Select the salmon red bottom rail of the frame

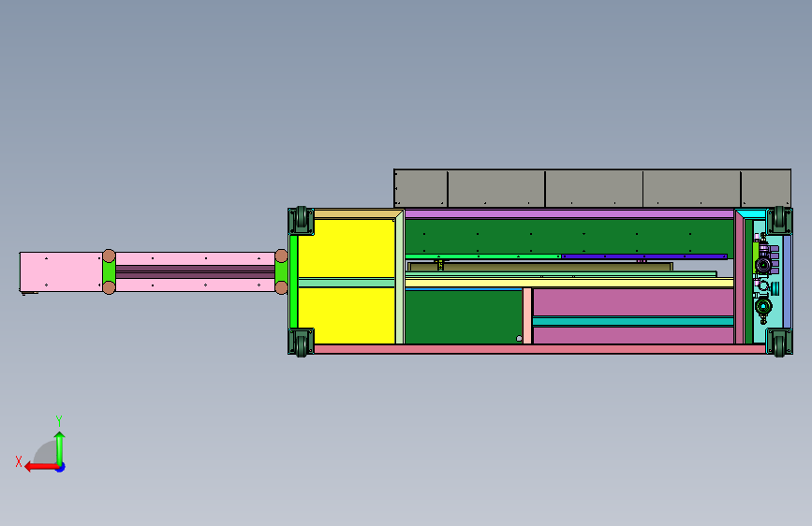[539, 349]
